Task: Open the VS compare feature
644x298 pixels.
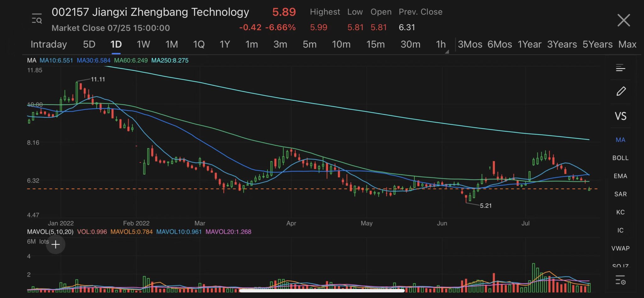Action: pos(620,116)
